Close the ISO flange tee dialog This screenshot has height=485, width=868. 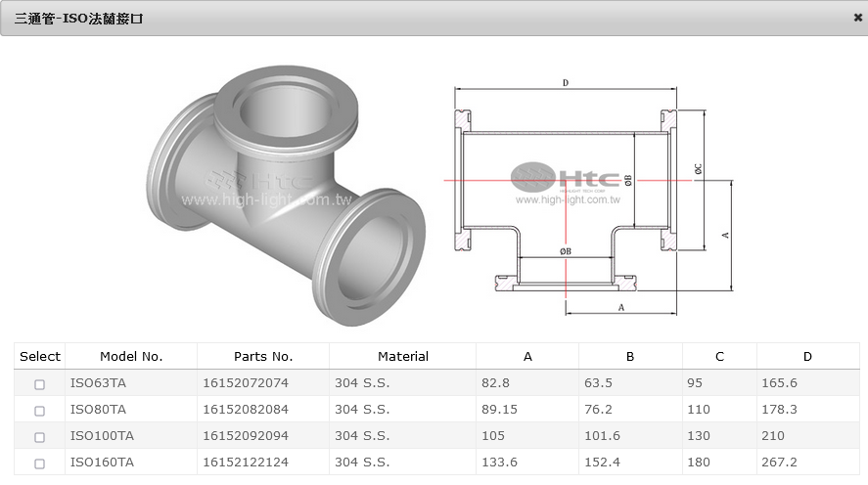(857, 18)
